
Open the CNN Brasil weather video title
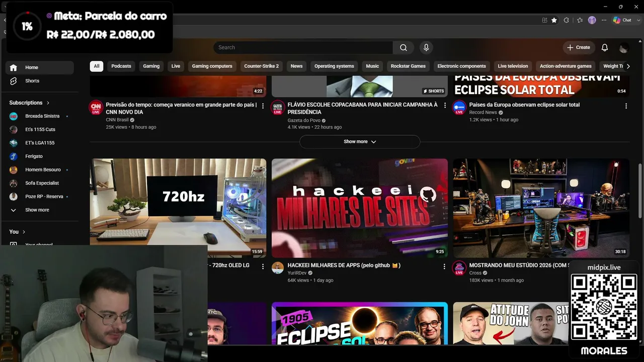181,108
